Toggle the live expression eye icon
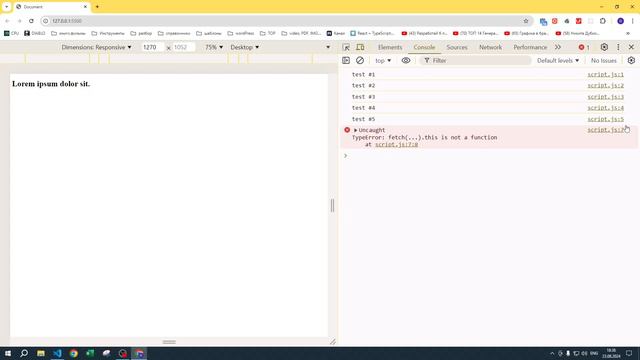This screenshot has height=360, width=640. (x=406, y=60)
